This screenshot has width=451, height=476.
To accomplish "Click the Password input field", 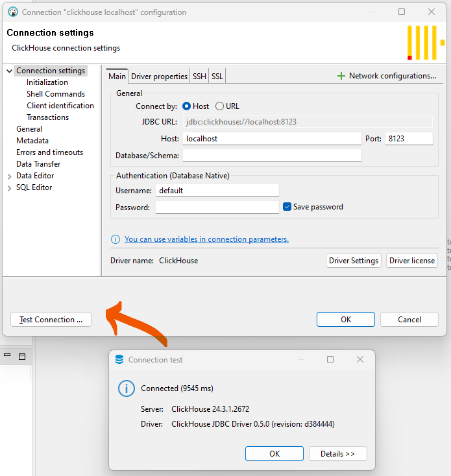I will (217, 208).
